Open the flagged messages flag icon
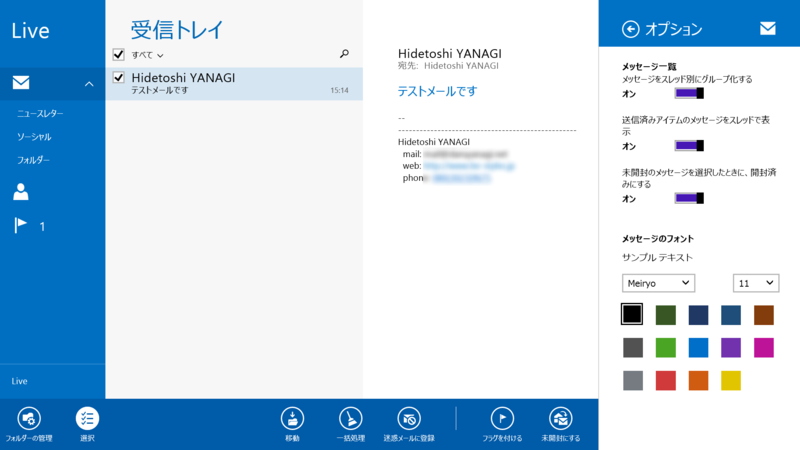Screen dimensions: 800x450 [x=20, y=225]
